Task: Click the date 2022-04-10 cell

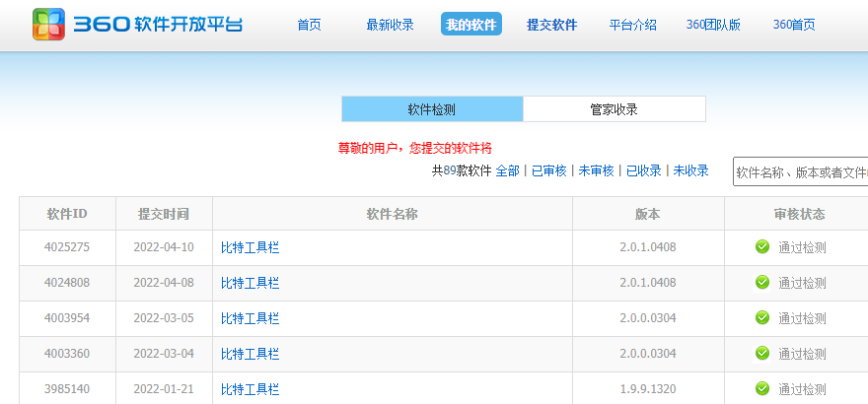Action: pyautogui.click(x=164, y=247)
